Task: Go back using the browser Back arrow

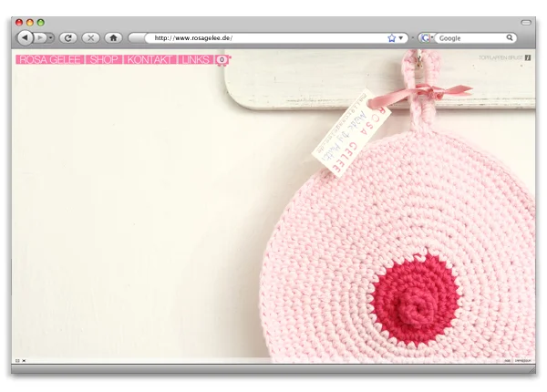Action: (x=24, y=37)
